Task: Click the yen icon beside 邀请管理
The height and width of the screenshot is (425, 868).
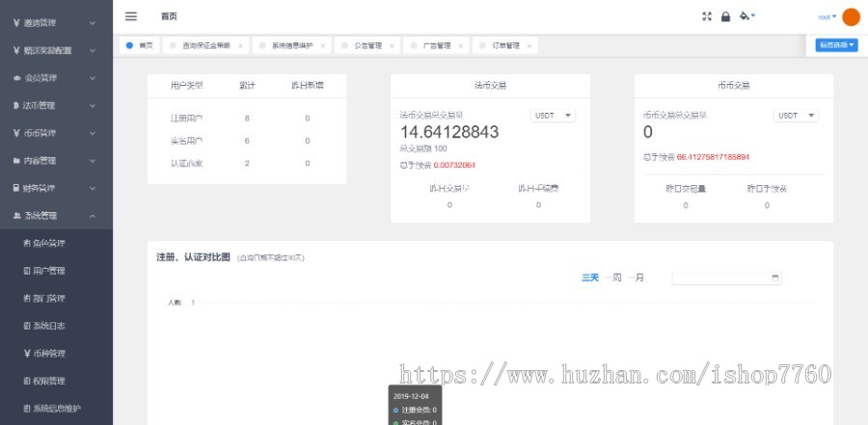Action: click(x=16, y=23)
